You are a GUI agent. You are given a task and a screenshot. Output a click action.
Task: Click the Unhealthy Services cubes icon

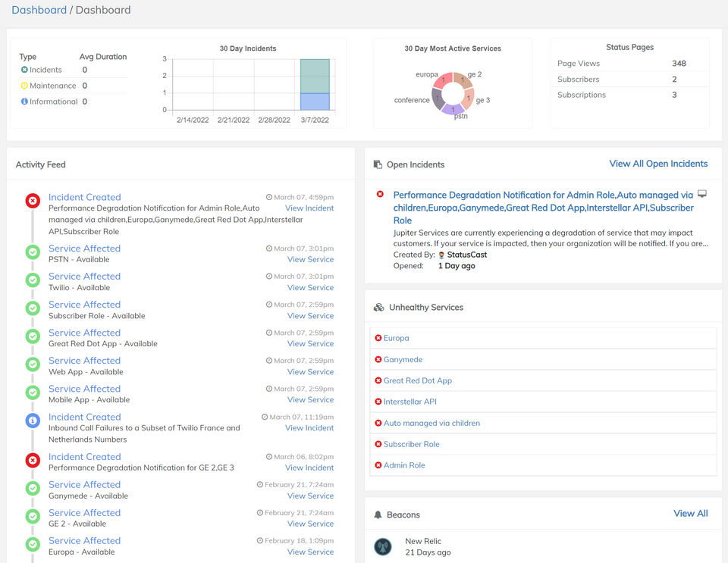(378, 308)
